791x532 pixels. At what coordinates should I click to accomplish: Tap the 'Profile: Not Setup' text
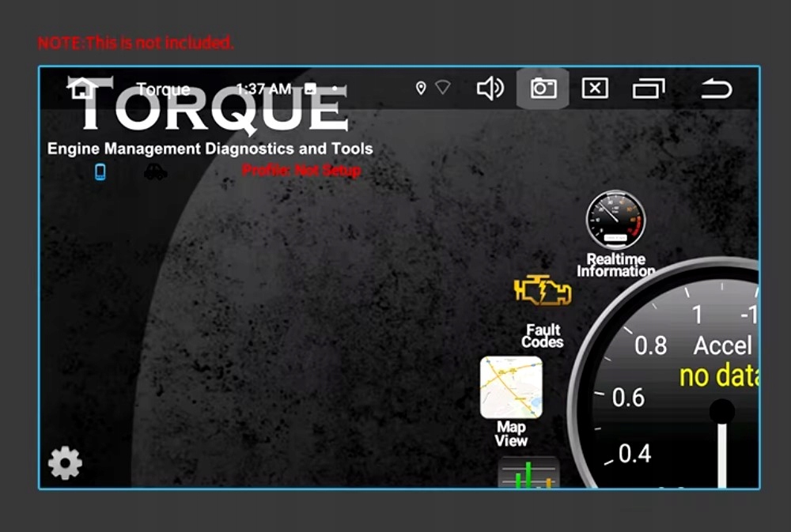point(301,171)
